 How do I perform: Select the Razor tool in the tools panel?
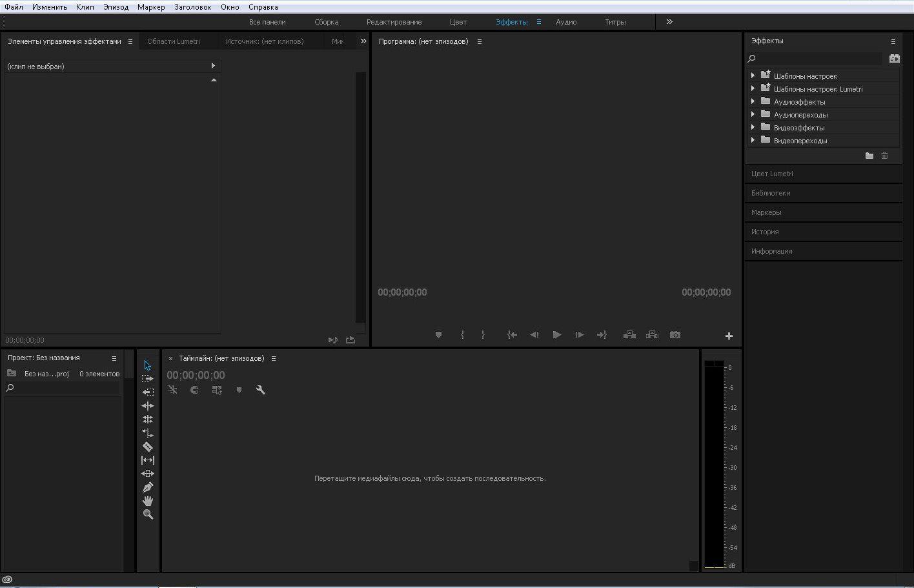click(x=148, y=447)
